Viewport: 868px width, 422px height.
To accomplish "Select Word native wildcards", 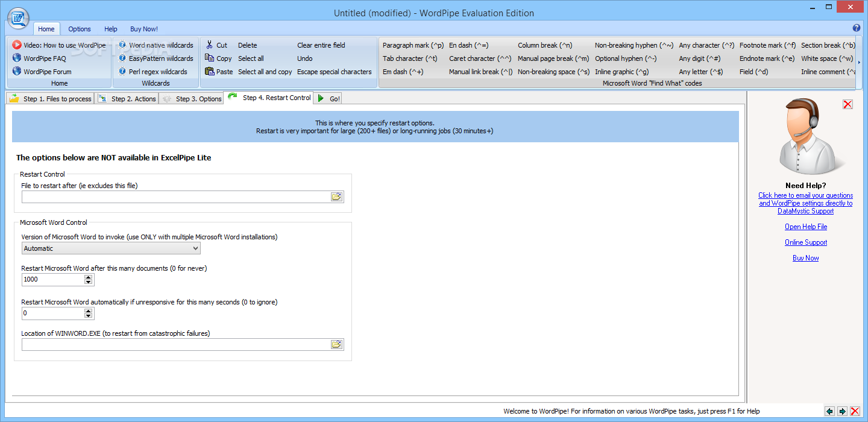I will 156,45.
